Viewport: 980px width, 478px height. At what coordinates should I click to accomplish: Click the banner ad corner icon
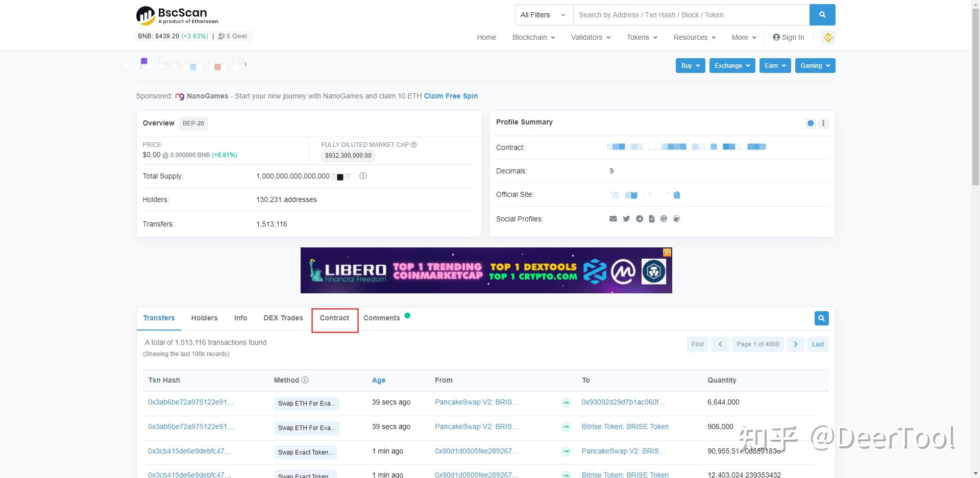click(667, 253)
